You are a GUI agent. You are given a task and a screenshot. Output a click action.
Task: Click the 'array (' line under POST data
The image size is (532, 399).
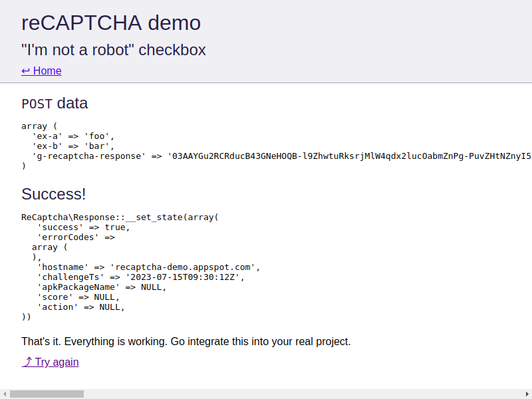tap(39, 126)
